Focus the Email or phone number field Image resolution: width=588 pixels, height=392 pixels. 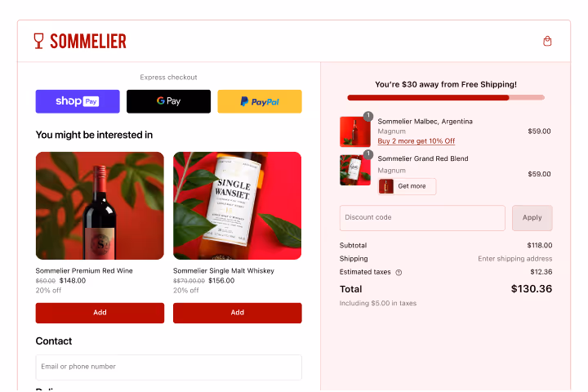169,367
